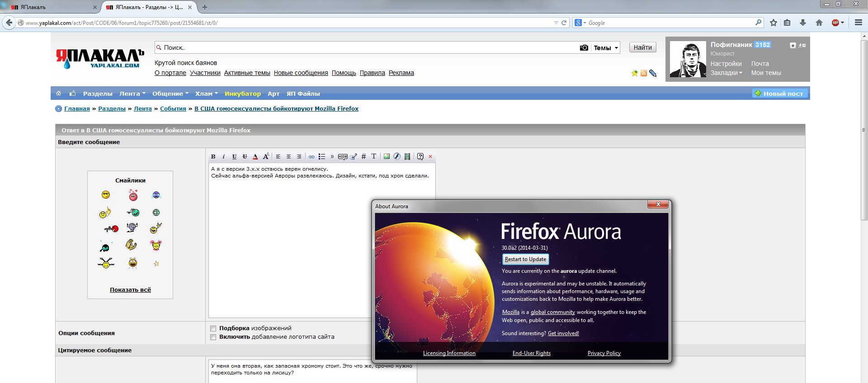The width and height of the screenshot is (868, 383).
Task: Open the URL history dropdown arrow
Action: coord(556,23)
